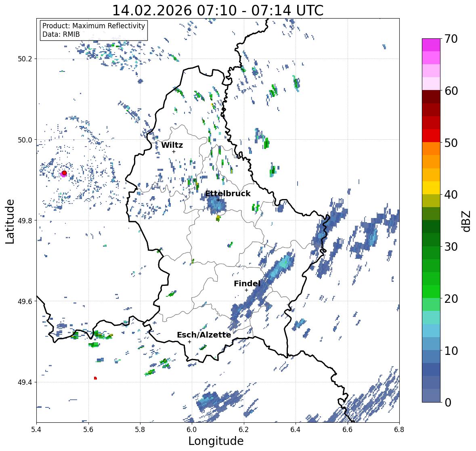476x451 pixels.
Task: Click the 'Product: Maximum Reflectivity' legend text
Action: pos(94,26)
